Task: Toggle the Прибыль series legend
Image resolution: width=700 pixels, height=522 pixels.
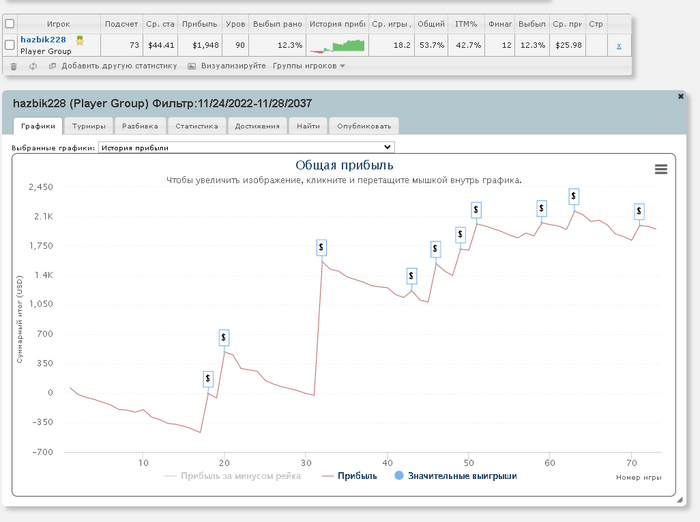Action: click(x=349, y=476)
